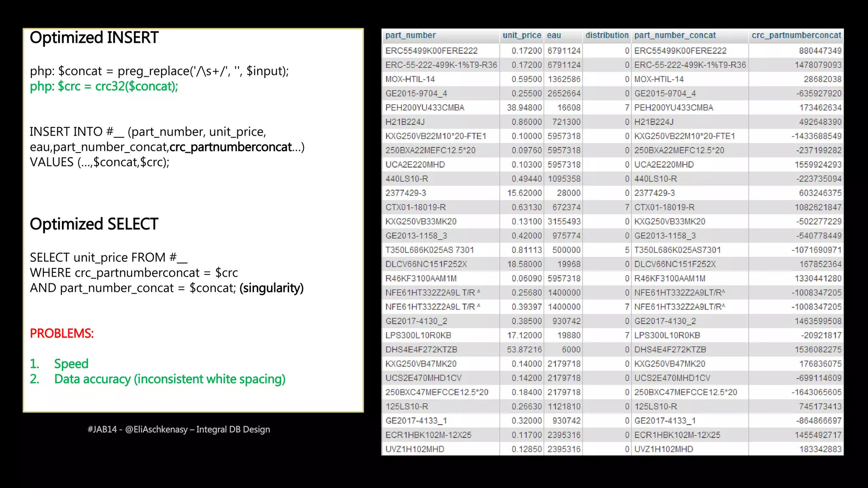
Task: Select unit price 0.09760
Action: point(526,150)
